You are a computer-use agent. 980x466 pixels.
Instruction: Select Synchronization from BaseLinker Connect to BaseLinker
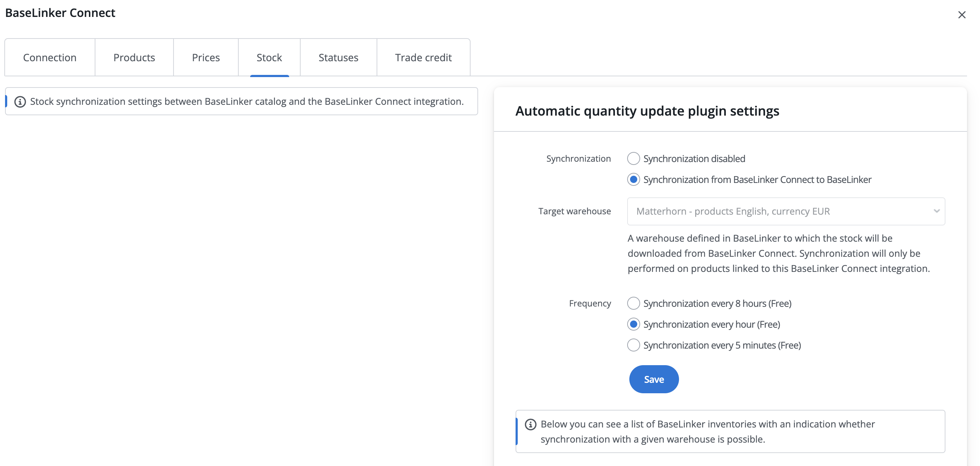click(x=633, y=180)
